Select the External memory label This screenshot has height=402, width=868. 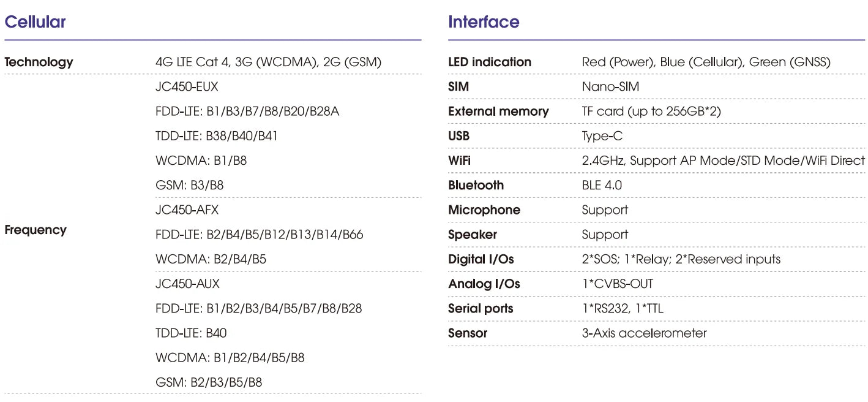[498, 112]
